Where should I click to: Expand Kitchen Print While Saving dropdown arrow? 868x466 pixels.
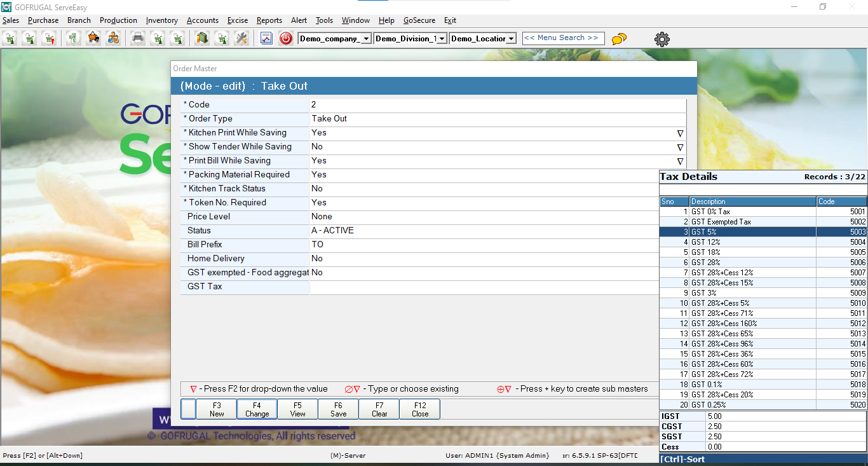[680, 134]
